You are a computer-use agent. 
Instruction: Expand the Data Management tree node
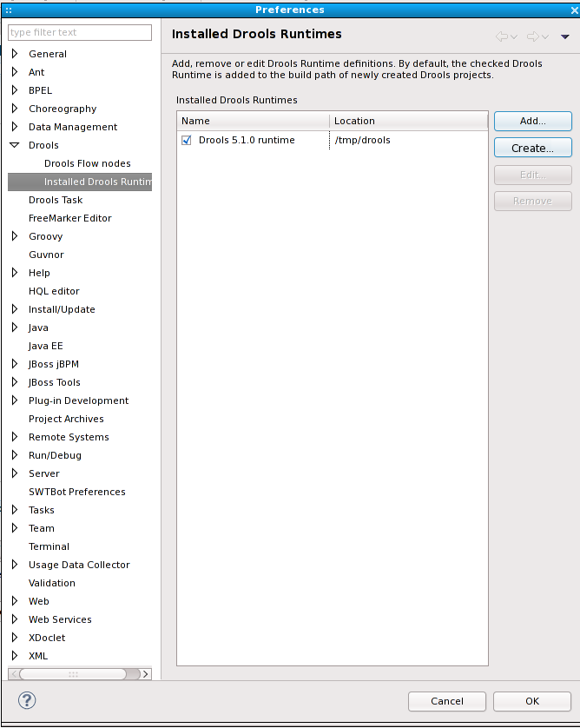(15, 126)
